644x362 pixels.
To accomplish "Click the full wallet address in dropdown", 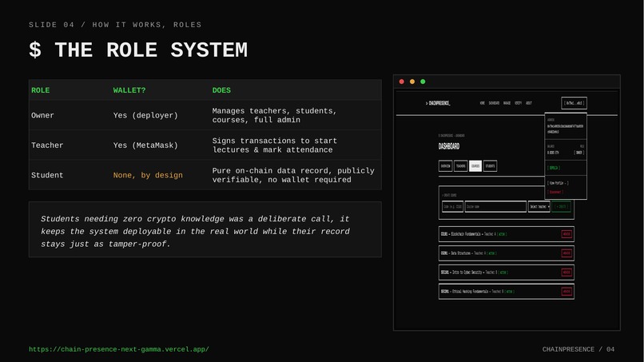I will tap(565, 129).
